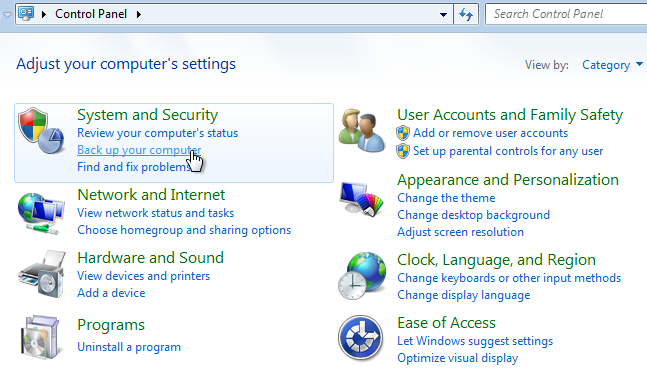Open Programs category heading
The height and width of the screenshot is (385, 647).
(111, 325)
